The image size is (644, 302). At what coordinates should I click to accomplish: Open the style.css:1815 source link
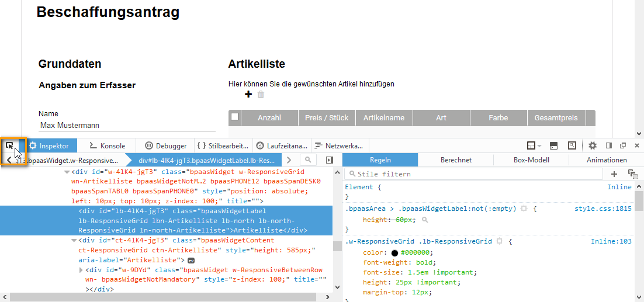pyautogui.click(x=603, y=208)
